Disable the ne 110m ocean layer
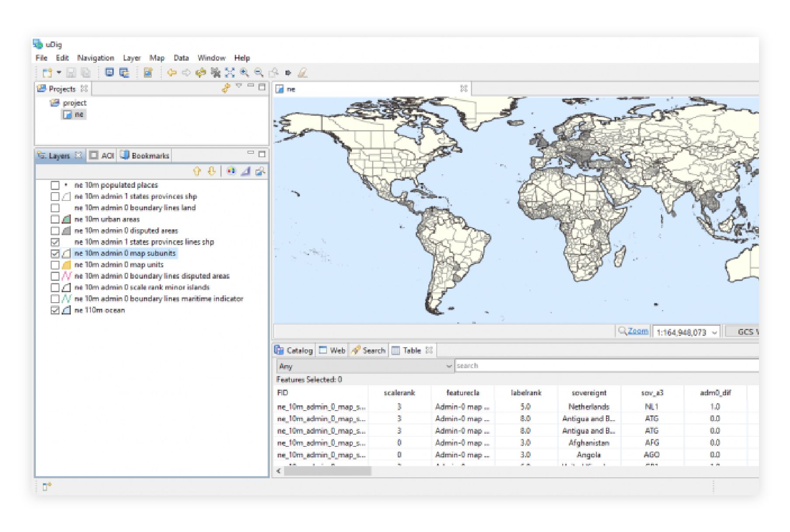Viewport: 790px width, 532px height. (55, 310)
